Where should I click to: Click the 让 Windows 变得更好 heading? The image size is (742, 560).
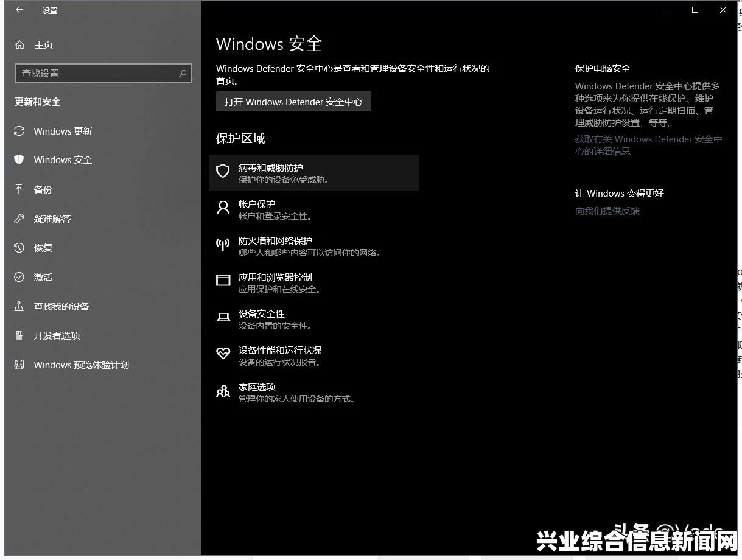coord(620,193)
